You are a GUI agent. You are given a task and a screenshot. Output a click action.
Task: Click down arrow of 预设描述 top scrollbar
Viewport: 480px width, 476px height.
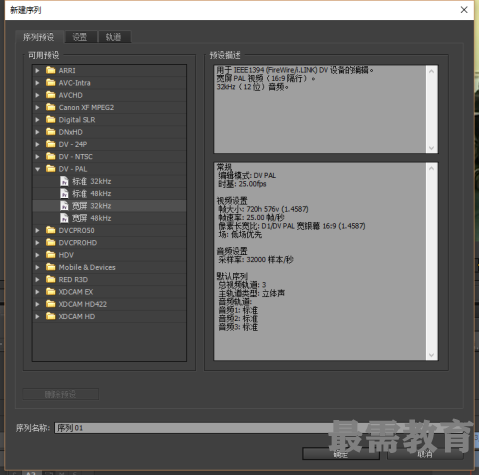pyautogui.click(x=431, y=148)
